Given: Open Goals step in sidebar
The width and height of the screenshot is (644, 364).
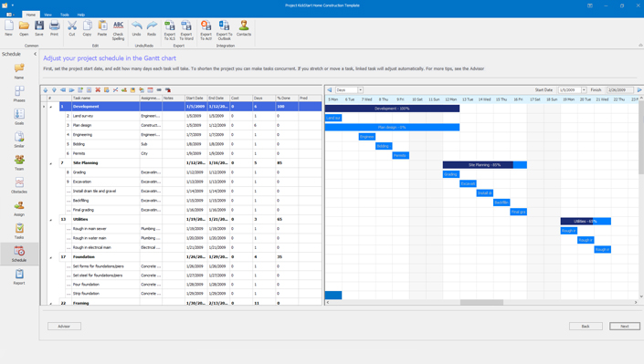Looking at the screenshot, I should [x=19, y=117].
